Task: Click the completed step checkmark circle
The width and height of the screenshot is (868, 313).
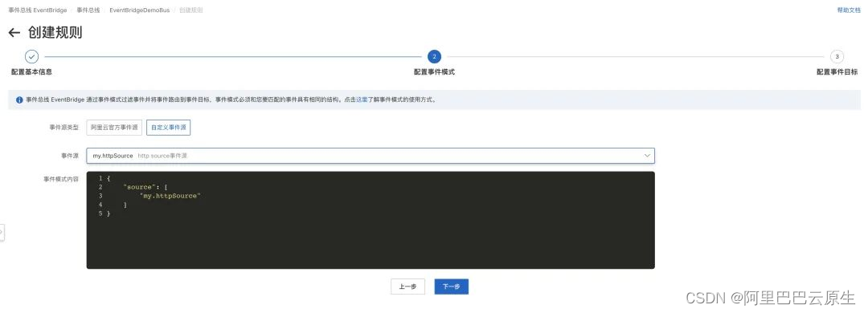Action: (31, 56)
